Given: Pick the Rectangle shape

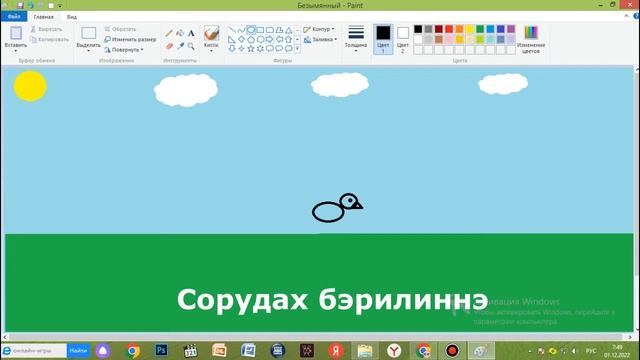Looking at the screenshot, I should [260, 30].
